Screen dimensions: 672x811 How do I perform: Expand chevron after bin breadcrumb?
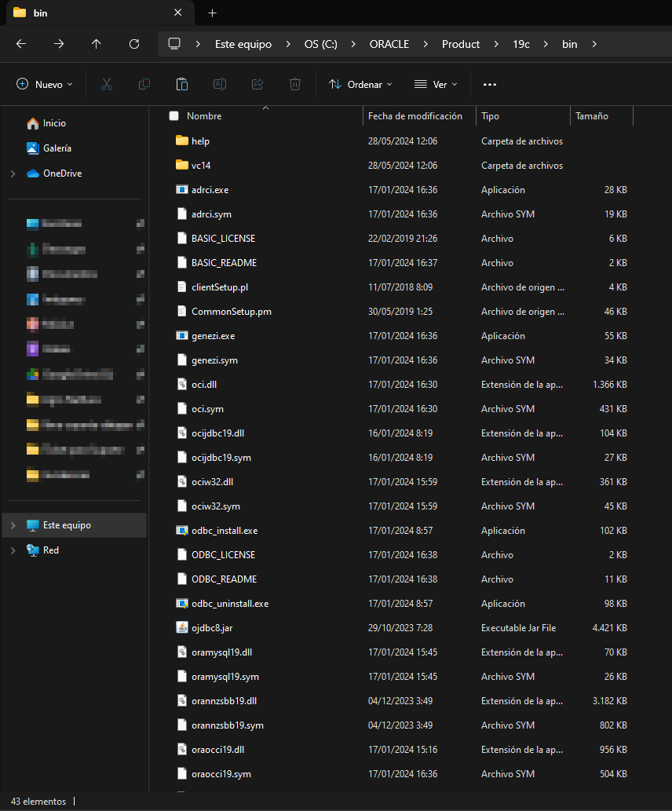(593, 45)
